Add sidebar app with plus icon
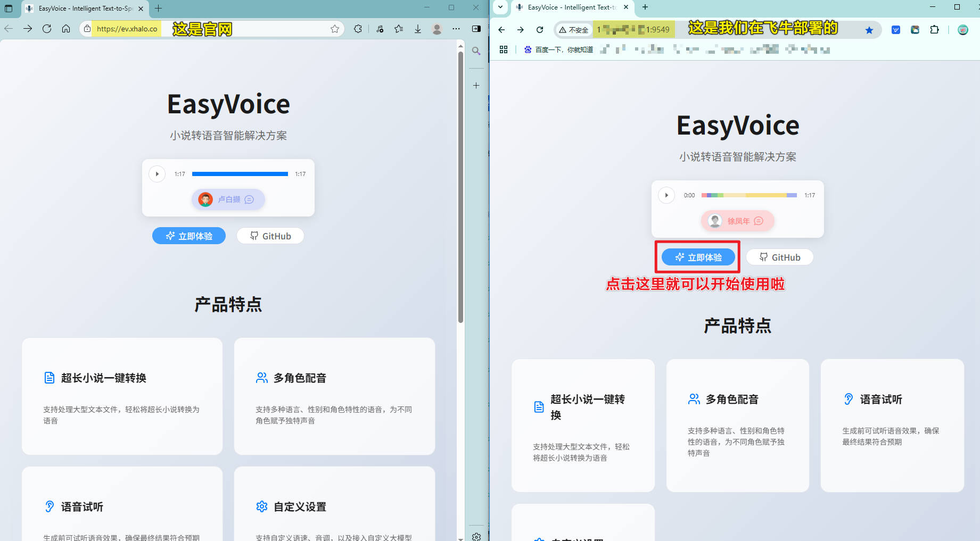 point(476,85)
